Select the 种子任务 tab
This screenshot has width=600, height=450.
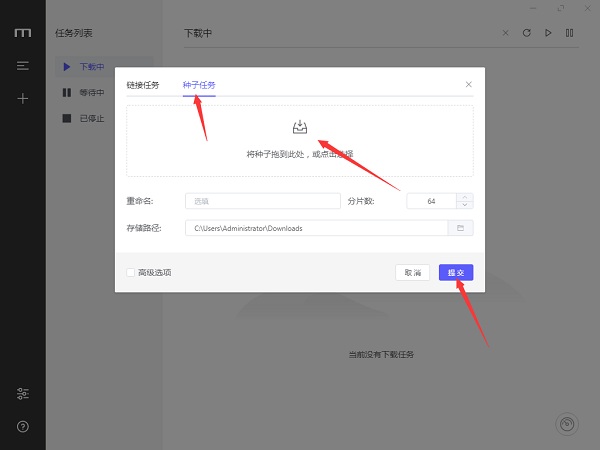tap(198, 85)
